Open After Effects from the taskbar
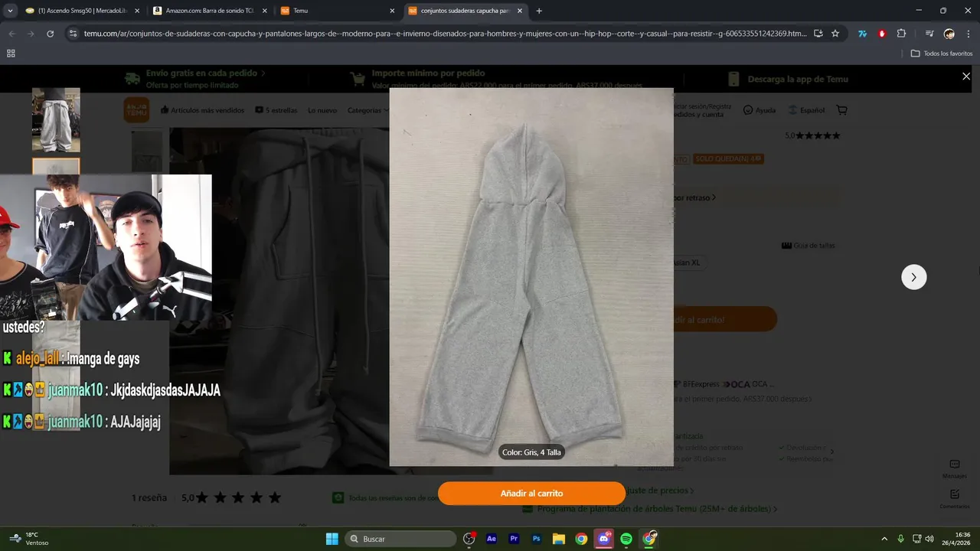This screenshot has width=980, height=551. pos(492,539)
